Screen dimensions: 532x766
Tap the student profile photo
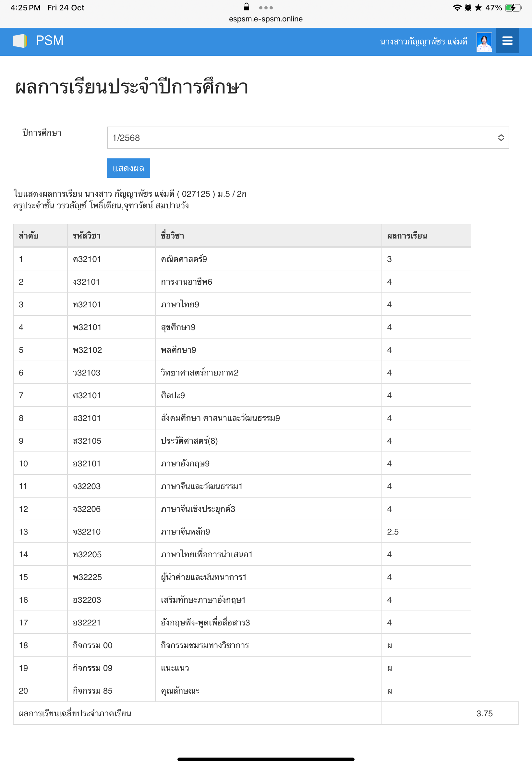pyautogui.click(x=484, y=42)
